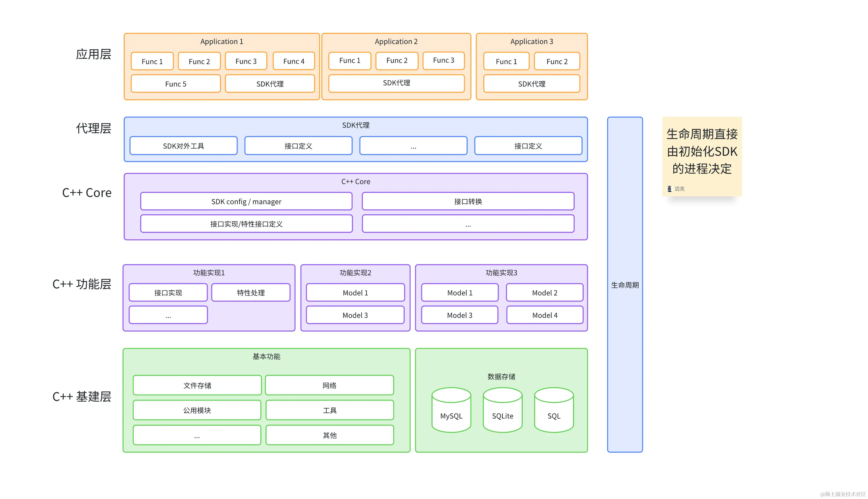Select Model 1 in 功能实现2

[x=355, y=293]
